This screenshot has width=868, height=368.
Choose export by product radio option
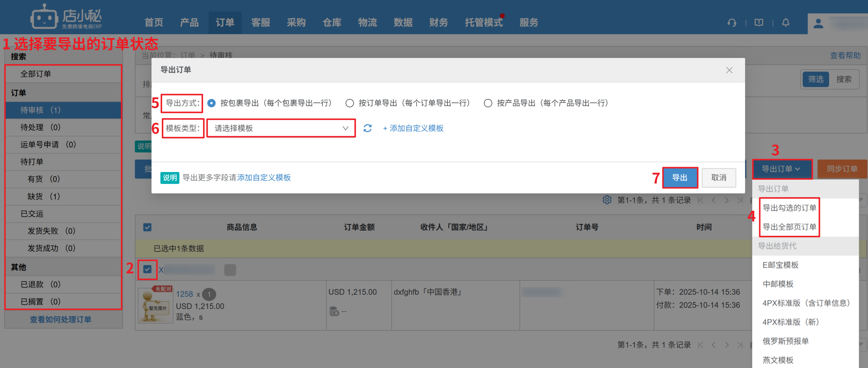coord(488,103)
